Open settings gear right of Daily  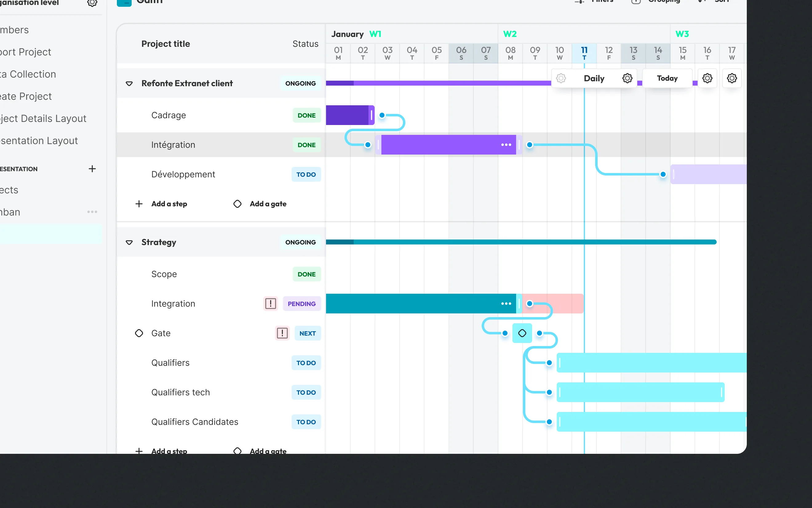[x=627, y=78]
